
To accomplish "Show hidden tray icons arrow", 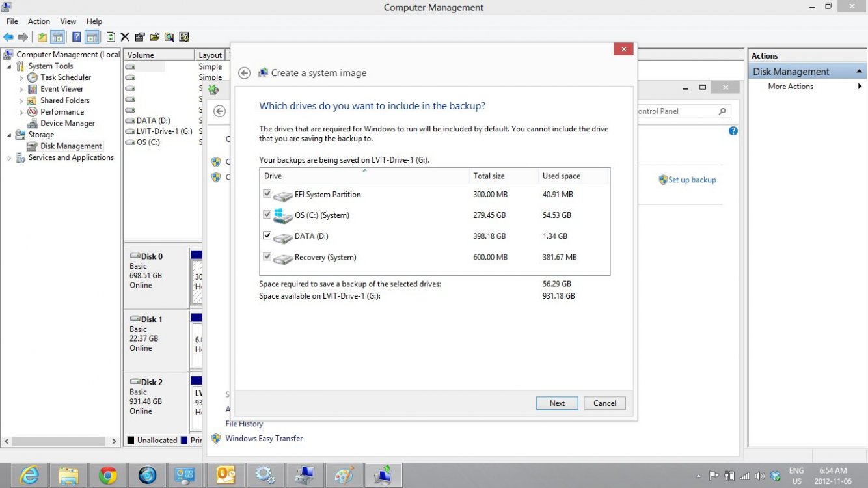I will pos(699,476).
